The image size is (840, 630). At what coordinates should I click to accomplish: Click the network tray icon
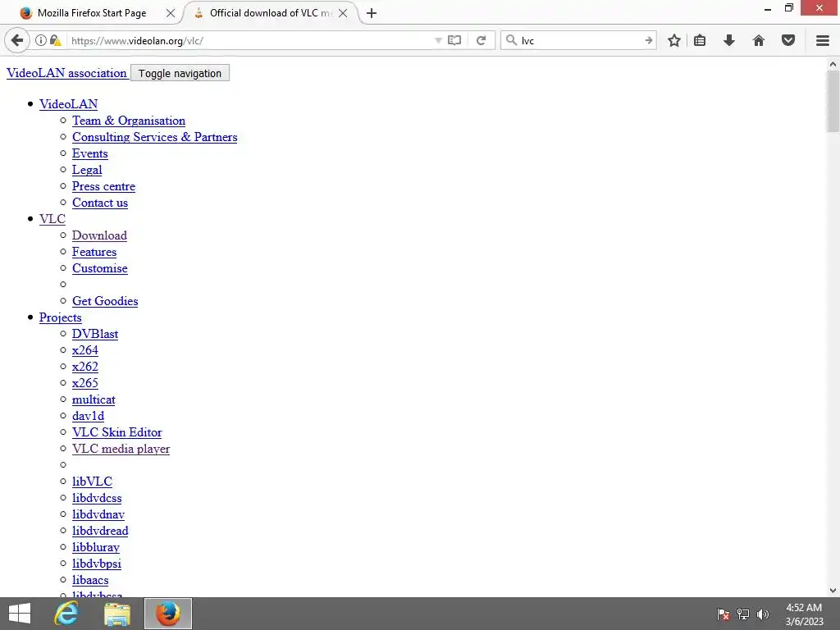tap(743, 614)
